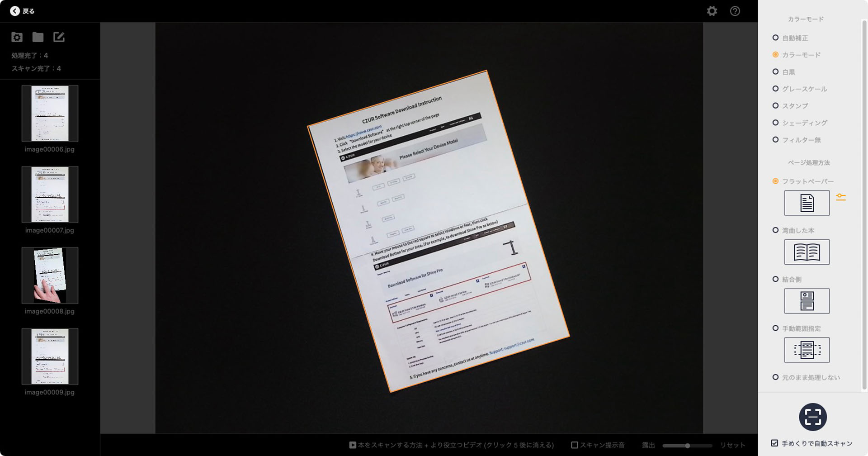
Task: Open thumbnail image00008.jpg
Action: [50, 275]
